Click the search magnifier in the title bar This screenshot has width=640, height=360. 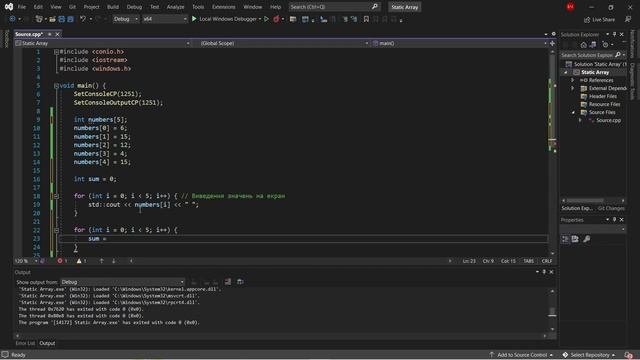375,7
